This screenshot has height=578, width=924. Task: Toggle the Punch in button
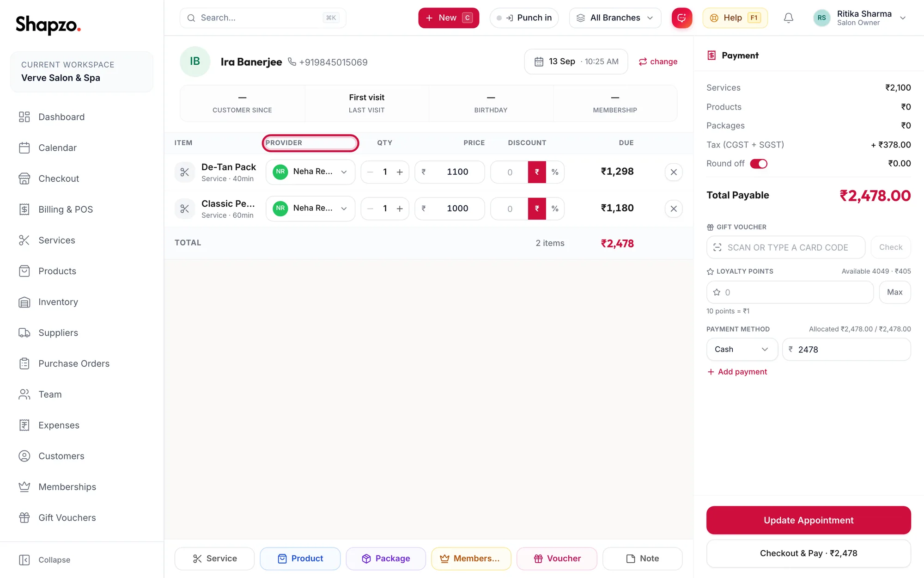coord(524,18)
